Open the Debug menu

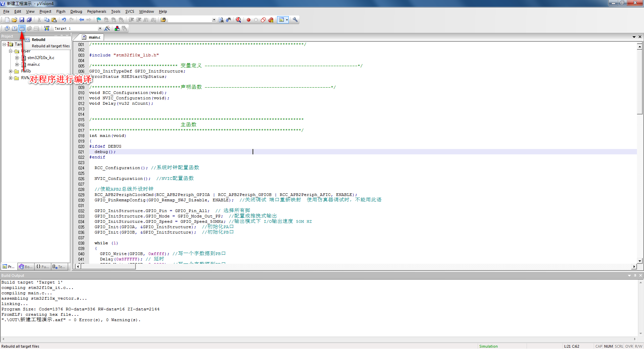(x=76, y=11)
